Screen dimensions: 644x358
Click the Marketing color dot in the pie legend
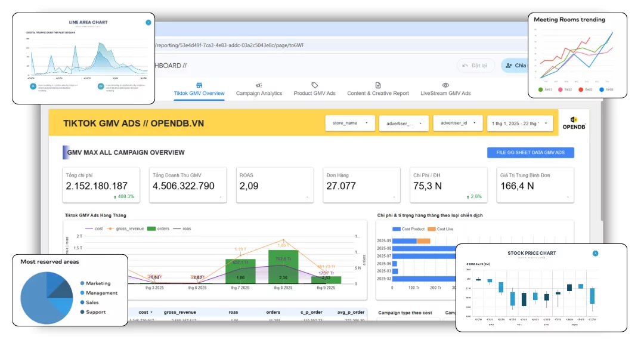coord(82,283)
